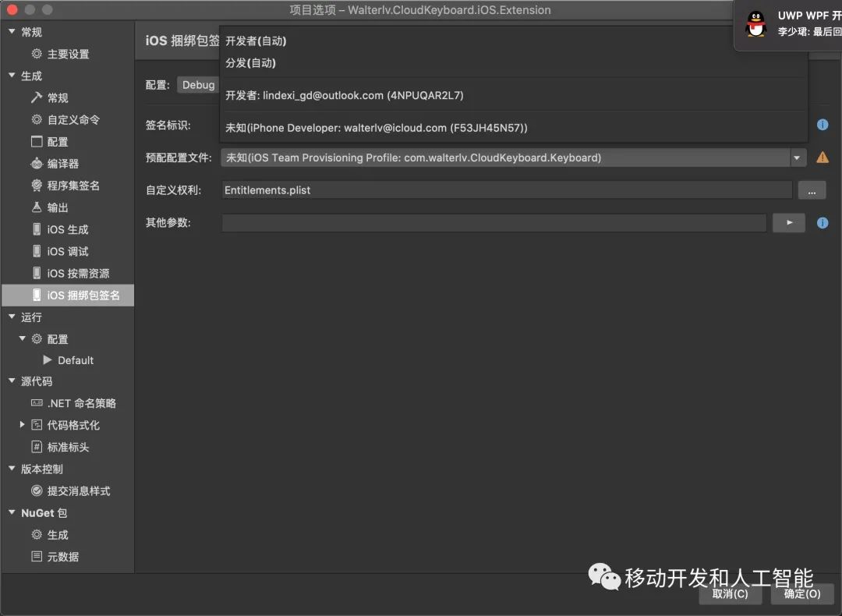This screenshot has width=842, height=616.
Task: Open the iOS 生成 settings page
Action: coord(68,229)
